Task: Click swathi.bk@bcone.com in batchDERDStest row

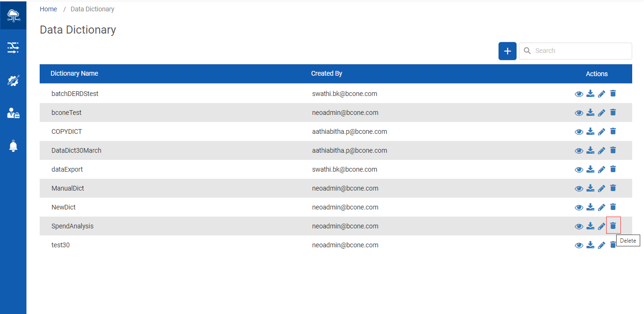Action: coord(345,94)
